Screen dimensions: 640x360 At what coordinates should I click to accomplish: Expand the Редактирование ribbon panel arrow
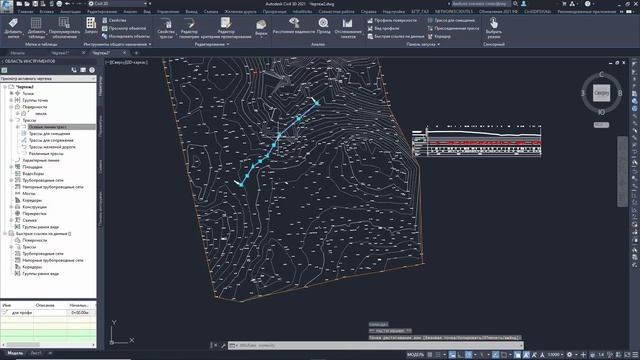tap(228, 44)
